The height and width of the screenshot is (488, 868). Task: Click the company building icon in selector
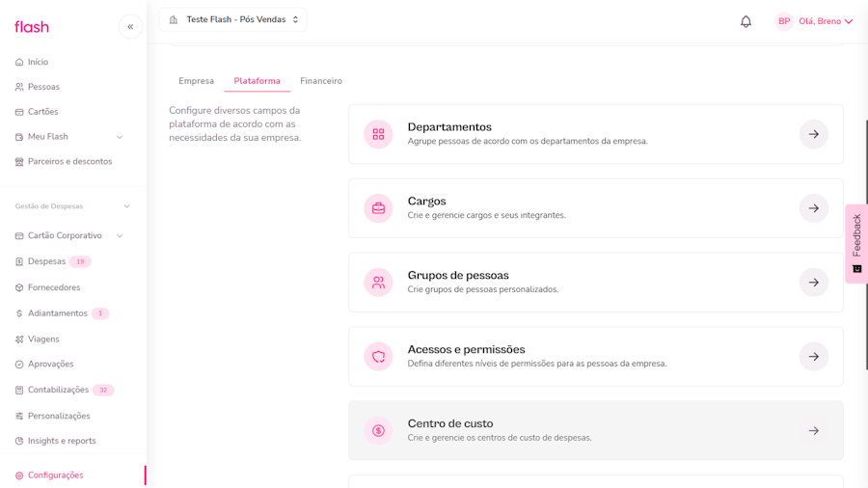tap(174, 20)
